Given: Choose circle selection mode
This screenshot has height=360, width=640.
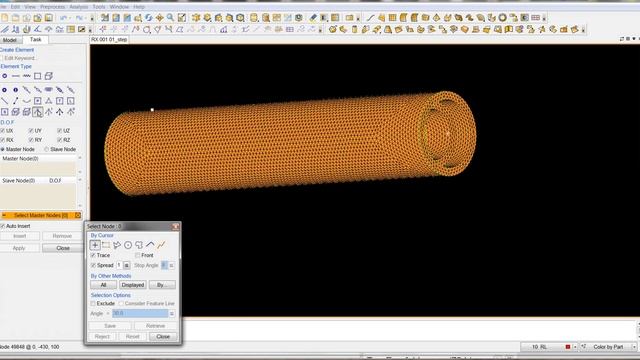Looking at the screenshot, I should click(128, 245).
